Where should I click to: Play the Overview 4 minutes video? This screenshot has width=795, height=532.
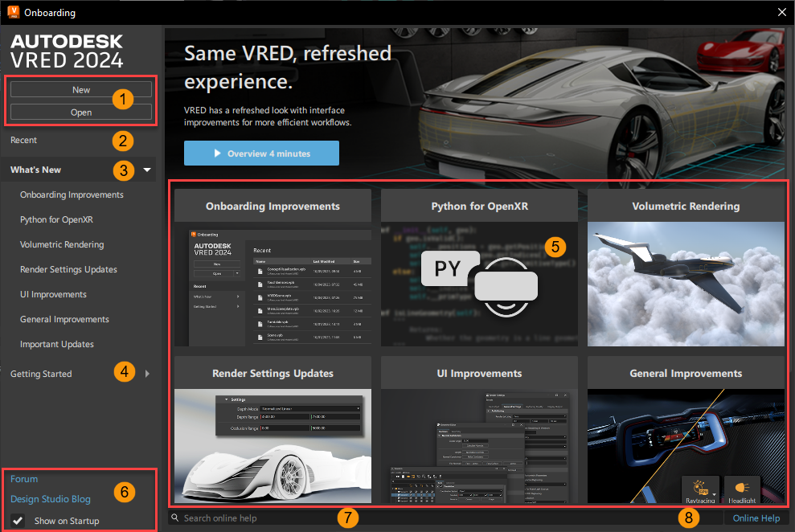click(x=261, y=153)
